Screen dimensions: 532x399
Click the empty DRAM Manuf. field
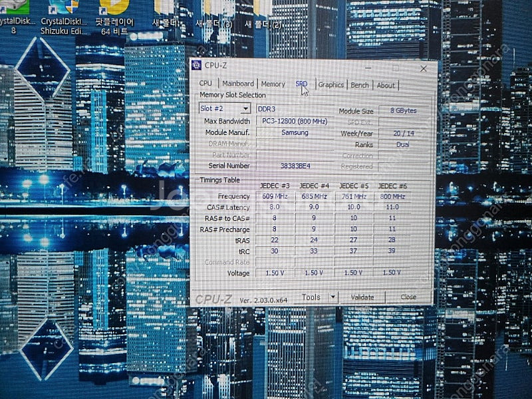click(x=295, y=144)
